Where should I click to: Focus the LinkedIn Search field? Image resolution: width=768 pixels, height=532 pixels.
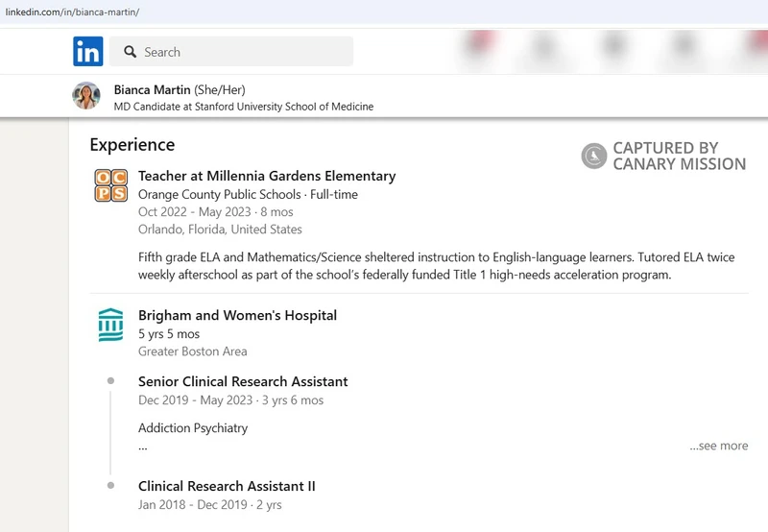(231, 52)
